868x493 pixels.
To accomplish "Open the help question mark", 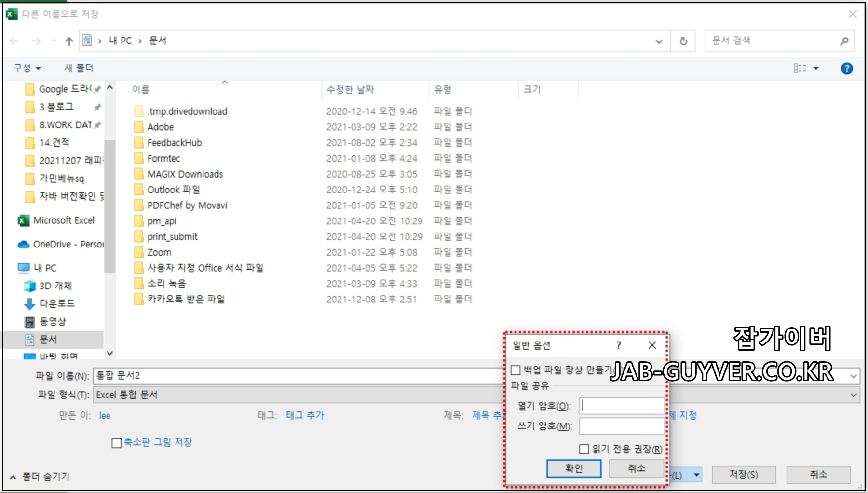I will pyautogui.click(x=847, y=68).
